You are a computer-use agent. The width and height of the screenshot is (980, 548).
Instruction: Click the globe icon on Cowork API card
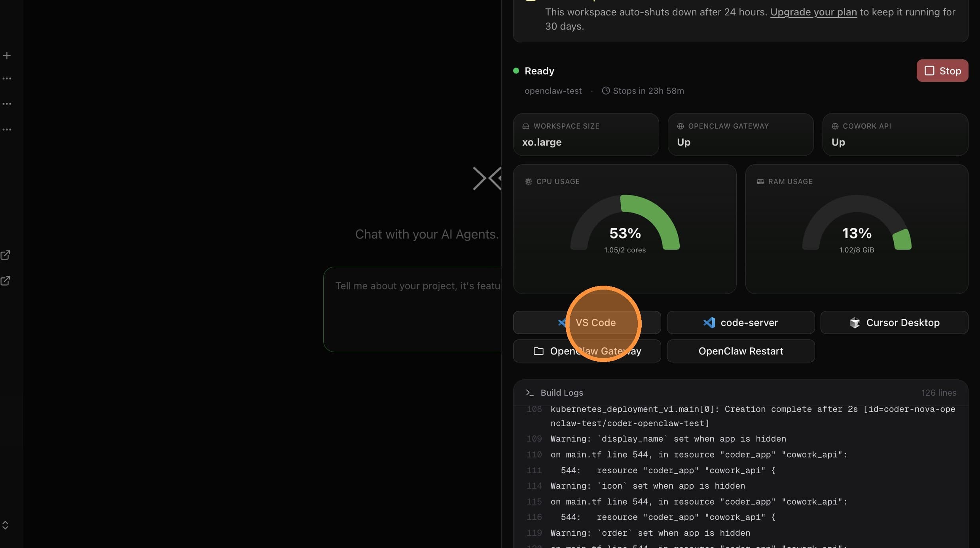pos(835,126)
